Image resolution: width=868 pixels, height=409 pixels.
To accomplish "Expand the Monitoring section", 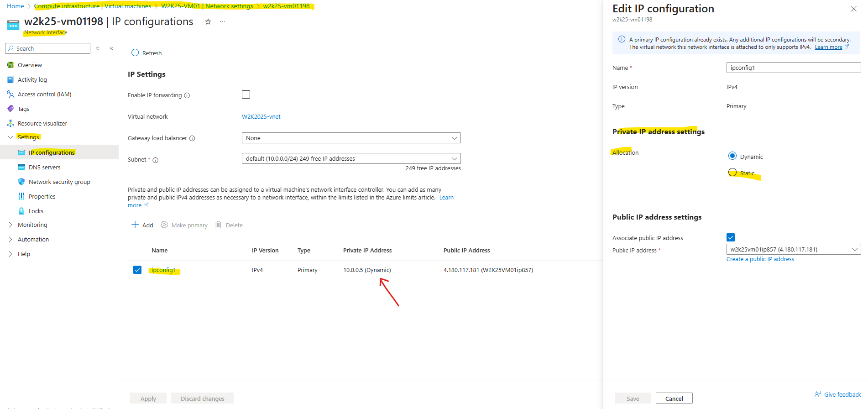I will tap(10, 225).
